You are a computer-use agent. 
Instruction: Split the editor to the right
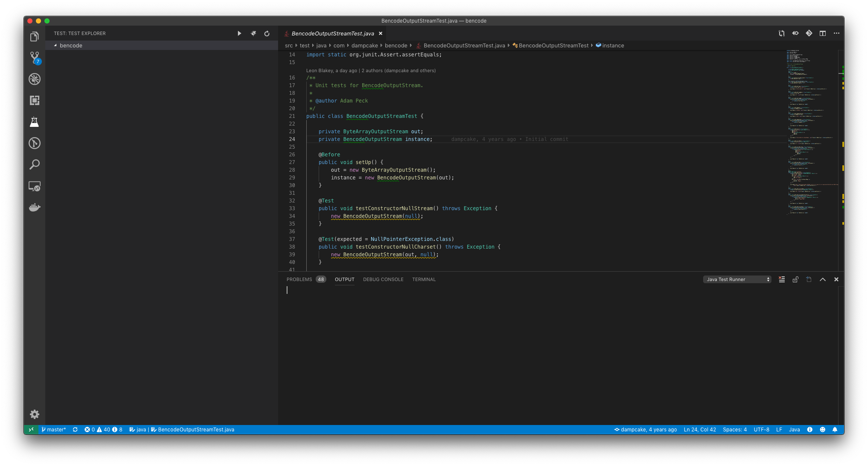[x=823, y=33]
